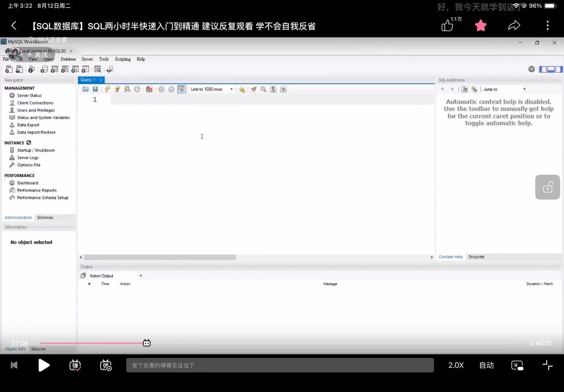Open the Action Output dropdown
Viewport: 564px width, 392px height.
[115, 276]
